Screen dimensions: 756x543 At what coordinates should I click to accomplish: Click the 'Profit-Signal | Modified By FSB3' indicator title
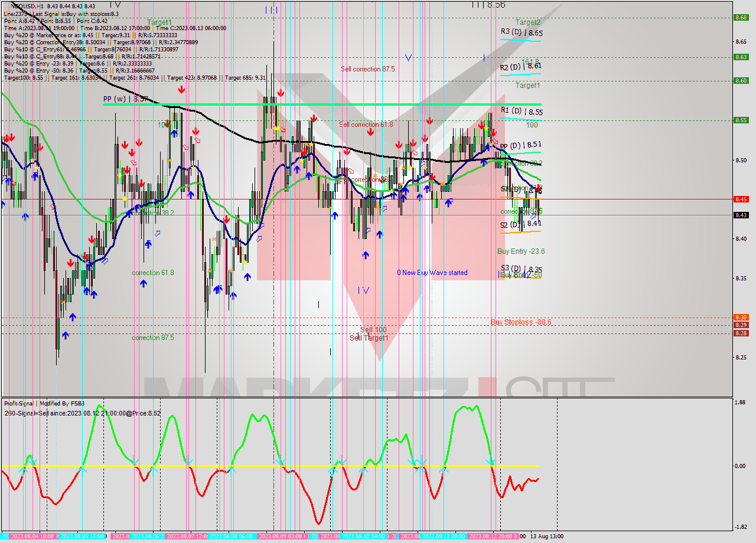click(44, 404)
